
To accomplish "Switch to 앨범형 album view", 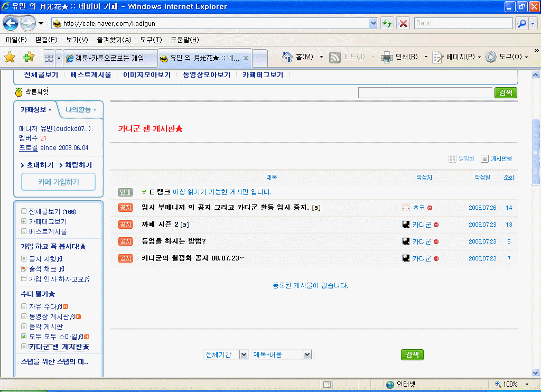I will click(462, 158).
